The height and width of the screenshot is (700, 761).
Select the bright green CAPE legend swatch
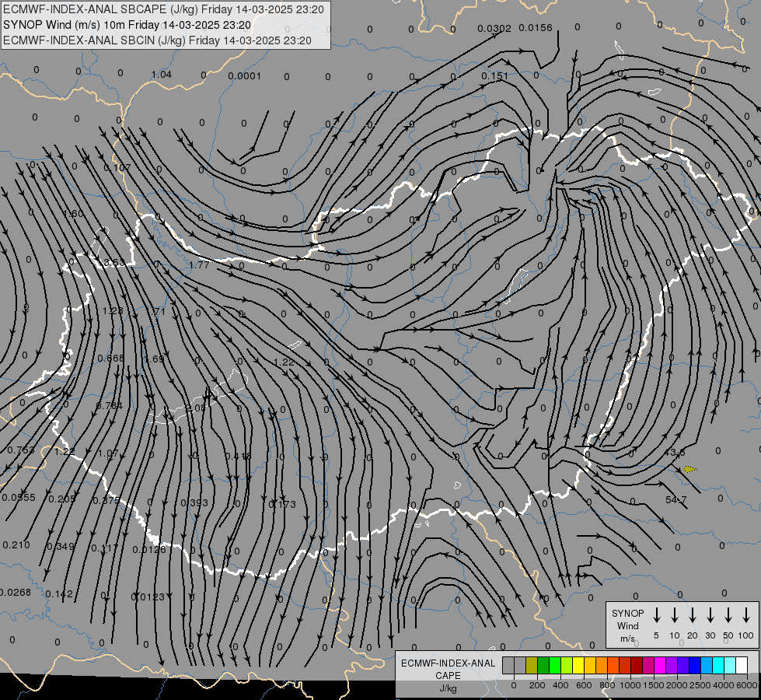(555, 666)
